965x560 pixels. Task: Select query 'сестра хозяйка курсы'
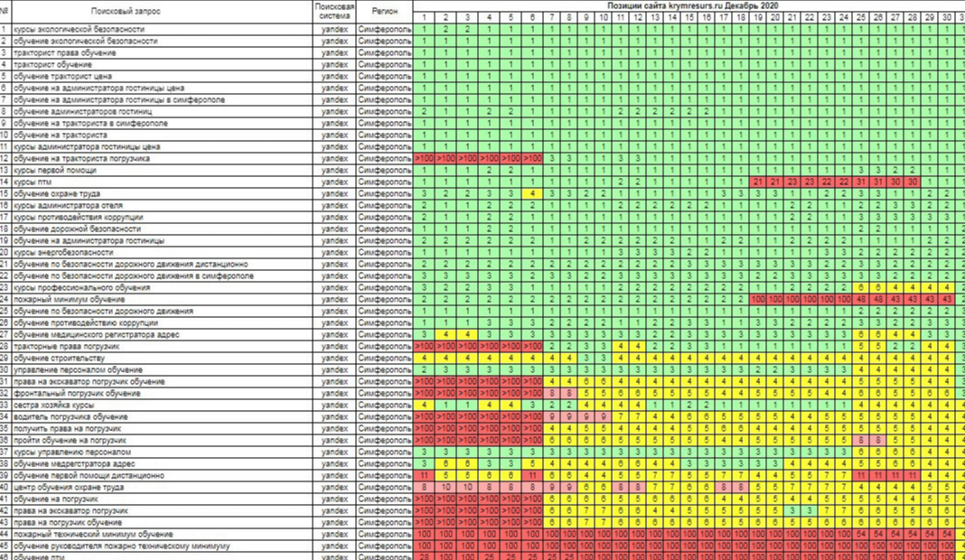pos(53,405)
